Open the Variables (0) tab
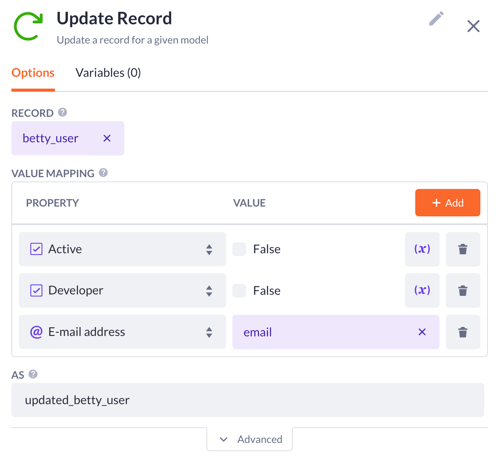 [x=108, y=73]
